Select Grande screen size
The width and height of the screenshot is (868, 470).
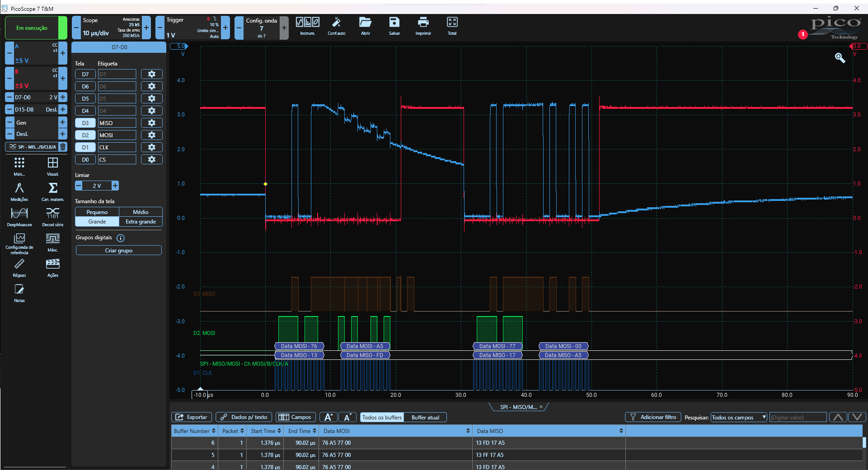point(97,222)
